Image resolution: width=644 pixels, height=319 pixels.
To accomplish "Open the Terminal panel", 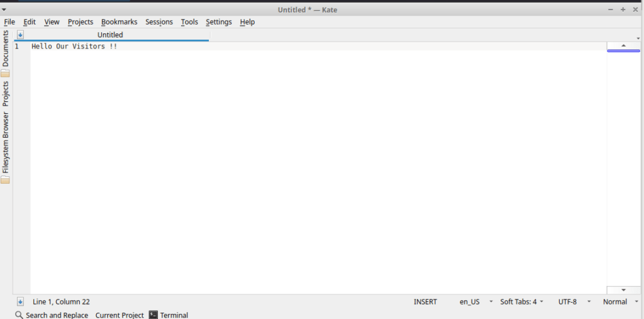I will tap(174, 315).
